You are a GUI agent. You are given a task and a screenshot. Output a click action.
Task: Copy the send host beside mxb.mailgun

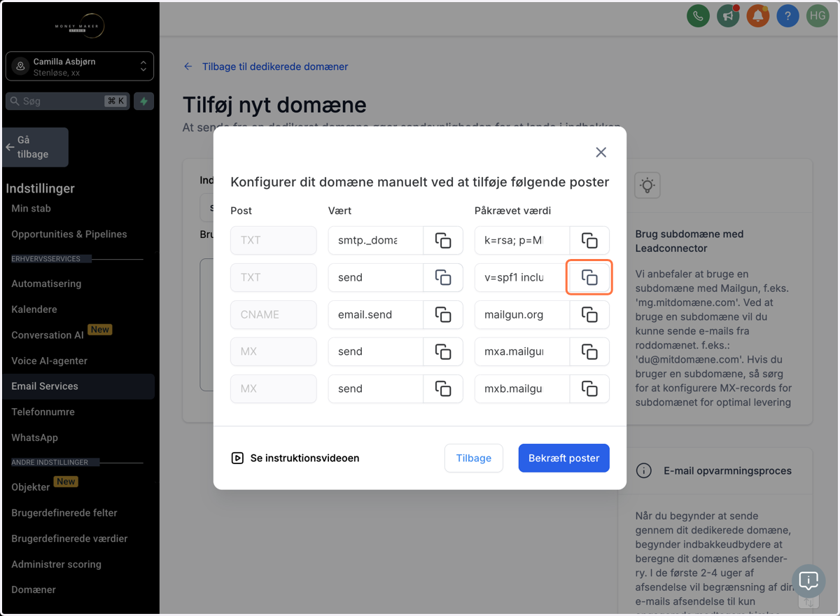click(443, 388)
